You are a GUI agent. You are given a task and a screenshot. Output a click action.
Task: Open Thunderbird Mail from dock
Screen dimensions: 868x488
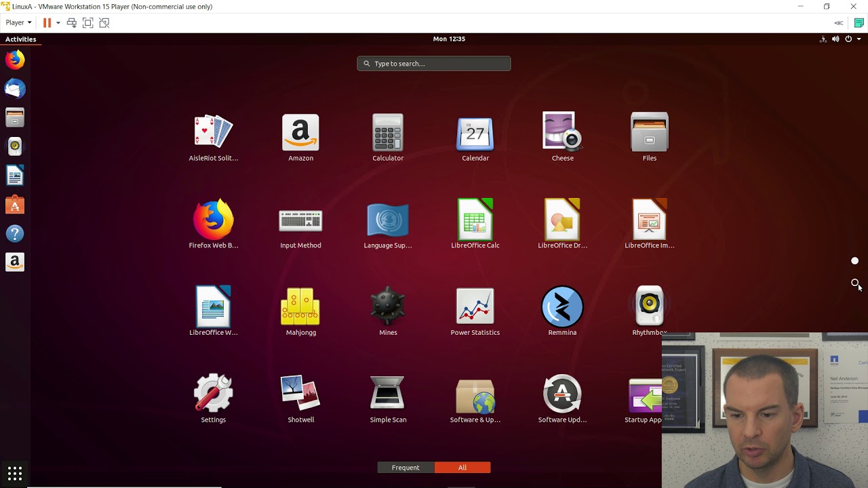pyautogui.click(x=15, y=89)
